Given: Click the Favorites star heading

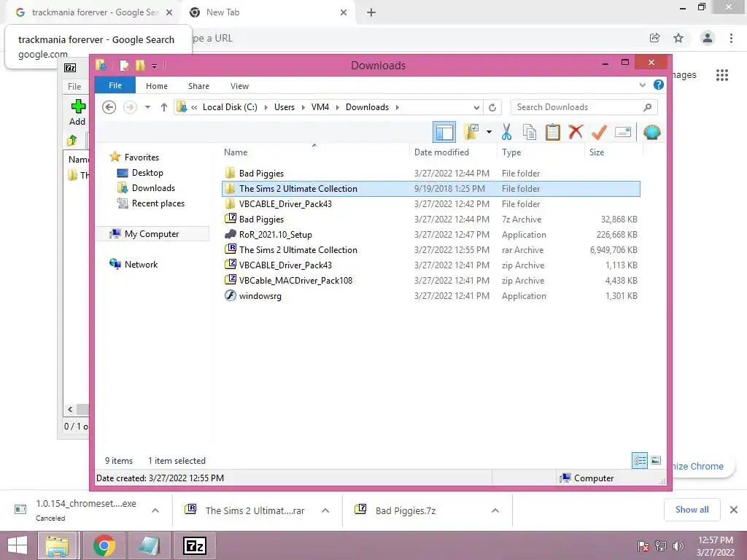Looking at the screenshot, I should pos(134,157).
